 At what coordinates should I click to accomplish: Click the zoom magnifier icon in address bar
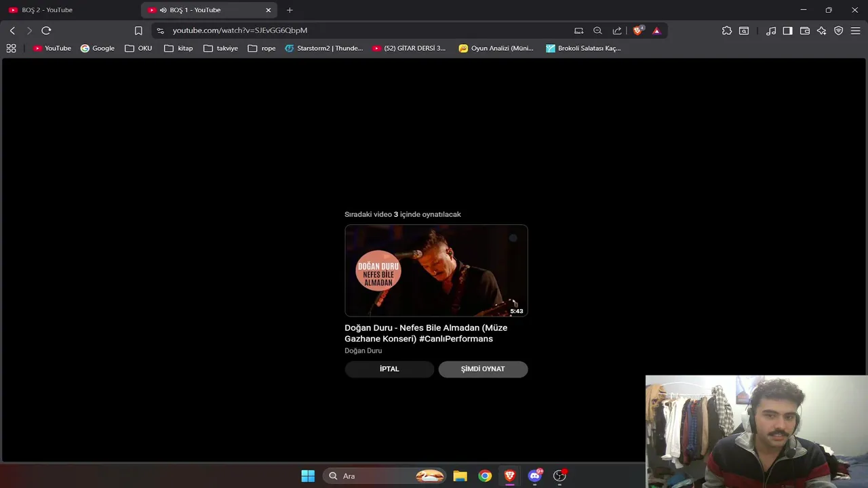tap(597, 30)
